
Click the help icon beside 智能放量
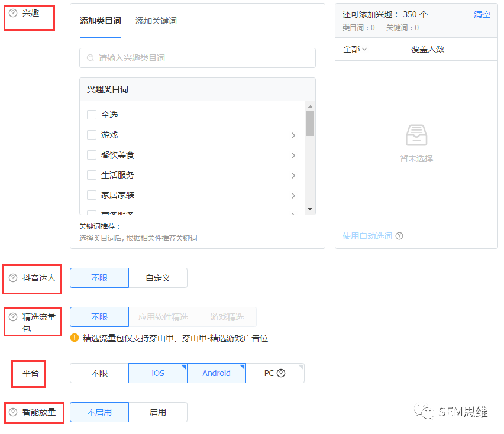coord(13,412)
